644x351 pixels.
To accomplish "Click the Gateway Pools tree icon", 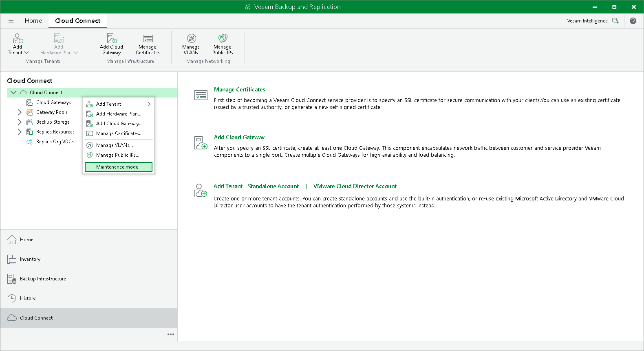I will (x=30, y=112).
